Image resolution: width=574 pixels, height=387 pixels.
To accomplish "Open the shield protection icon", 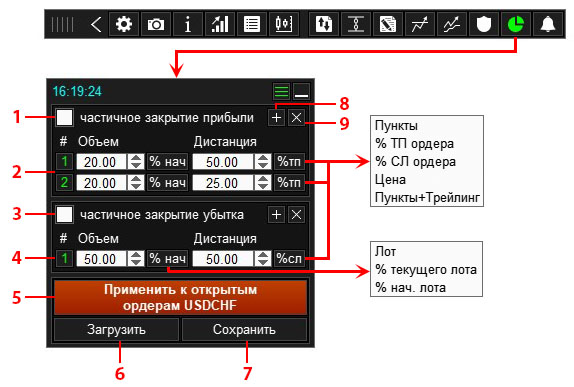I will 484,25.
